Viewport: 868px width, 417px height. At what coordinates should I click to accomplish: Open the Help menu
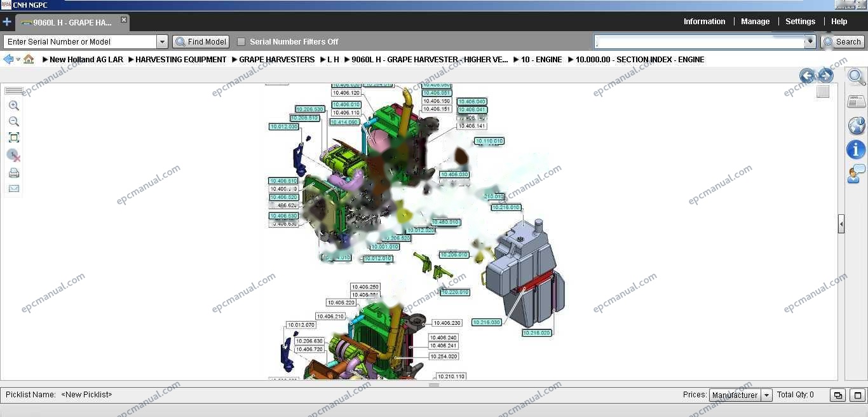point(839,22)
